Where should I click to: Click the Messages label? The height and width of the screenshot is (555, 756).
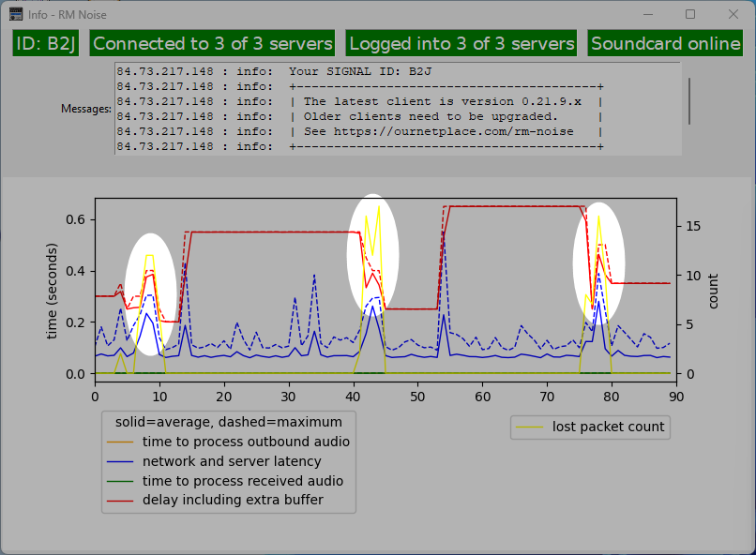(x=85, y=109)
